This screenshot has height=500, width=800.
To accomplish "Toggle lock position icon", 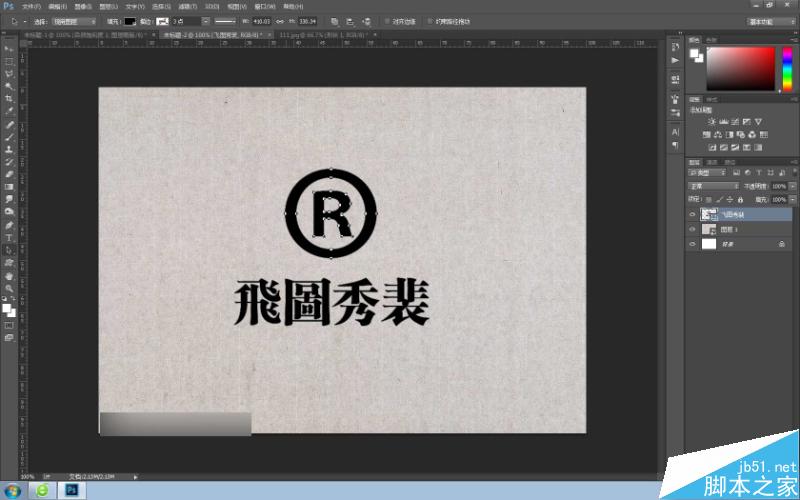I will [730, 200].
